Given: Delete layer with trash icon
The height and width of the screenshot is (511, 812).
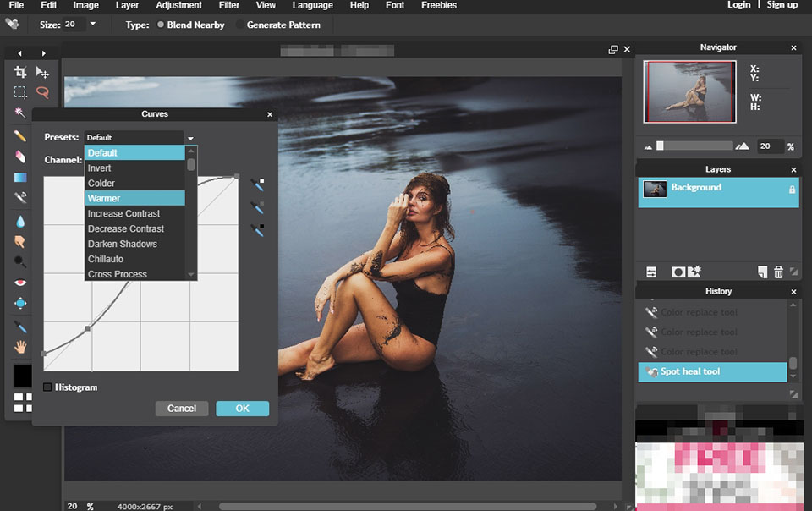Looking at the screenshot, I should tap(778, 272).
